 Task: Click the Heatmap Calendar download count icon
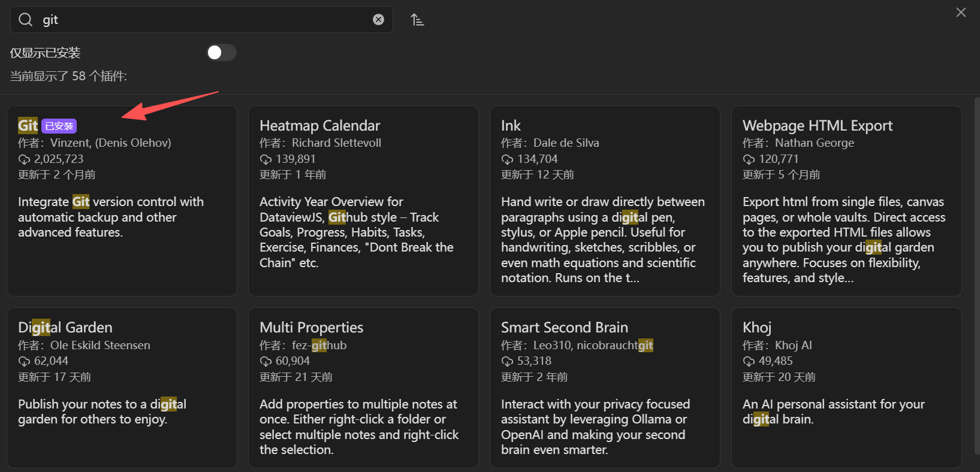point(266,159)
